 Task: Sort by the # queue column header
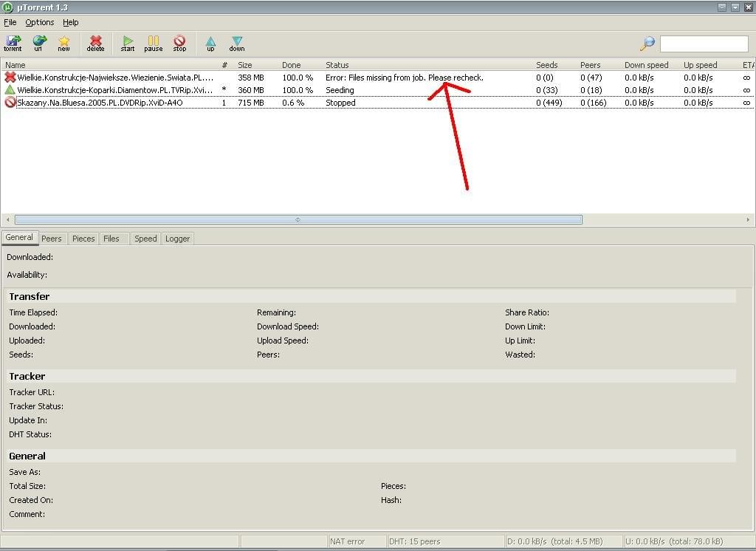[x=224, y=65]
